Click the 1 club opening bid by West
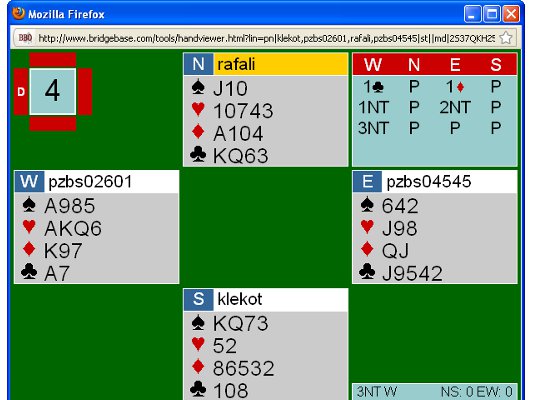533x400 pixels. pos(373,87)
